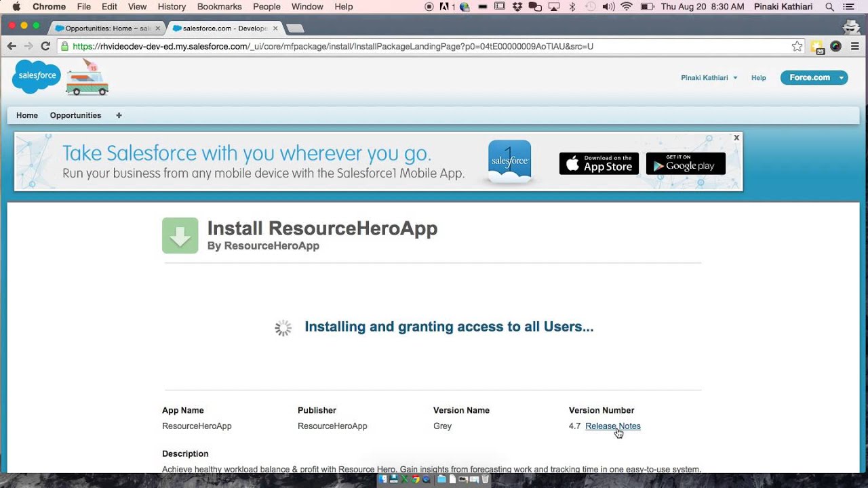Click the Salesforce cloud logo
The image size is (868, 488).
37,77
